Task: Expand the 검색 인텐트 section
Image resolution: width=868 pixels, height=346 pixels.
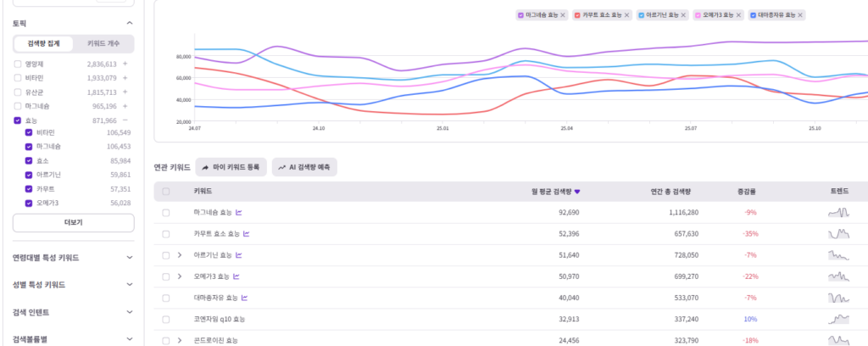Action: point(73,312)
